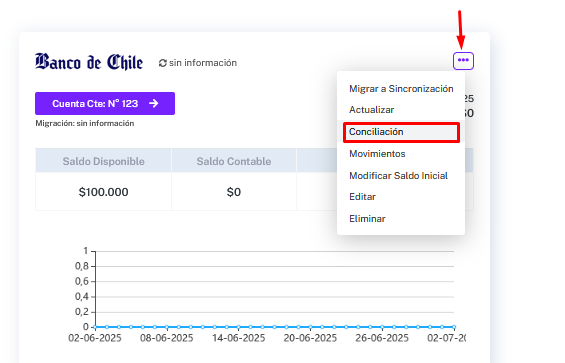Click the Banco de Chile logo
Screen dimensions: 565x363
[89, 62]
